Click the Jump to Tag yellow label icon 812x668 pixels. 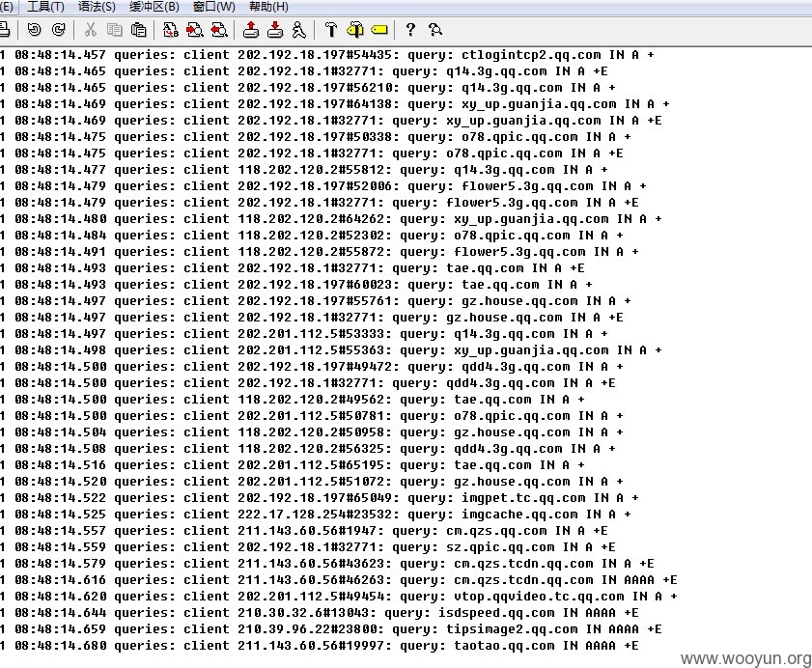pos(379,30)
